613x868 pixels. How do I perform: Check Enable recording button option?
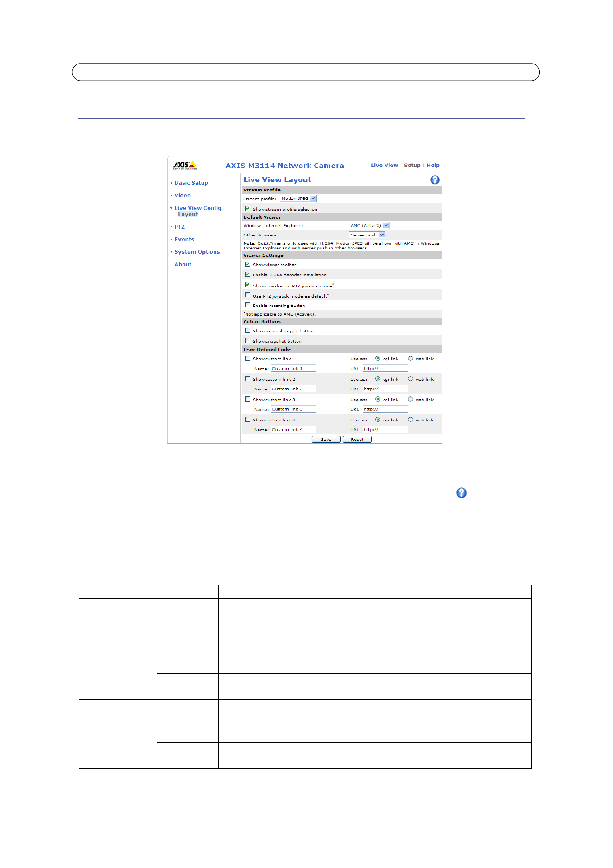(248, 305)
